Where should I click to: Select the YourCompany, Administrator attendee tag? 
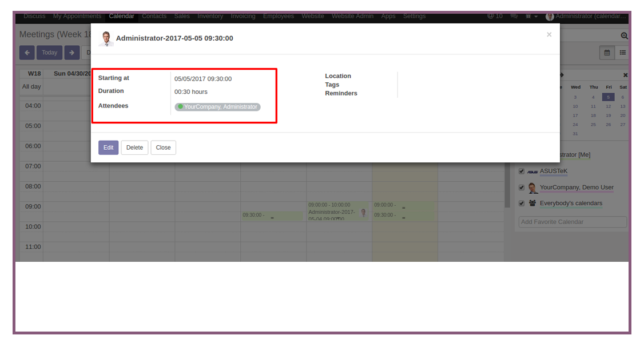[x=218, y=107]
